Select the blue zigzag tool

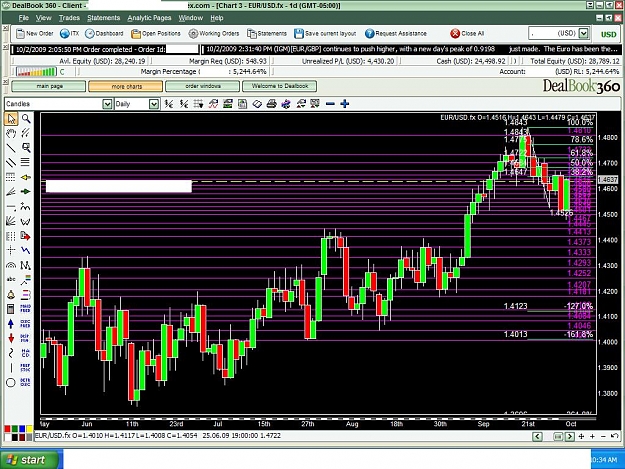26,250
